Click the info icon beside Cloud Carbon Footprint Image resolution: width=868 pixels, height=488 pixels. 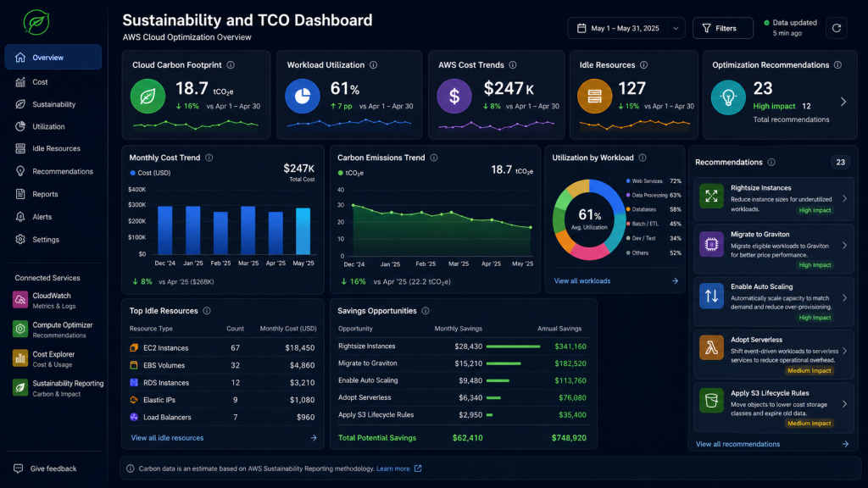click(x=231, y=64)
